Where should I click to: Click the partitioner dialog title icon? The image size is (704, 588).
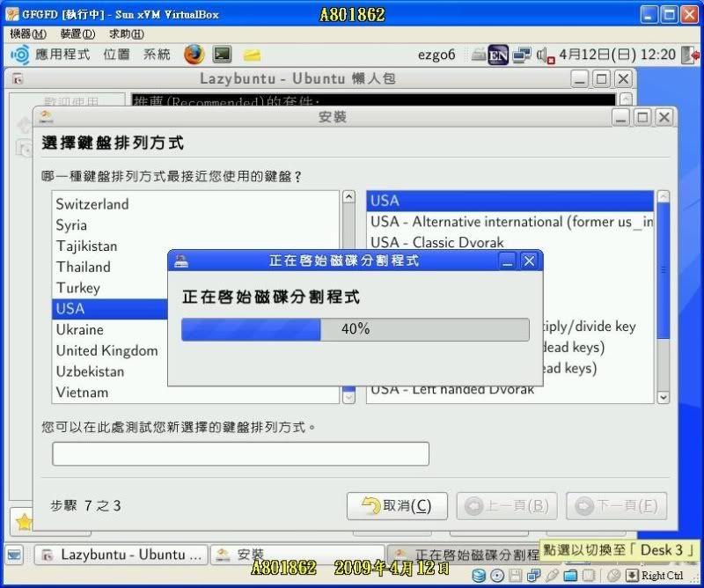(x=181, y=261)
